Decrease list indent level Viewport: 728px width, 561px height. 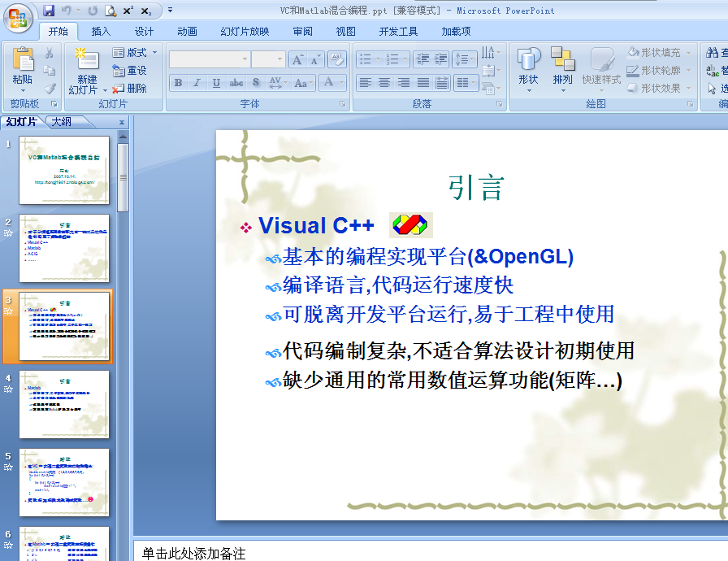tap(422, 59)
